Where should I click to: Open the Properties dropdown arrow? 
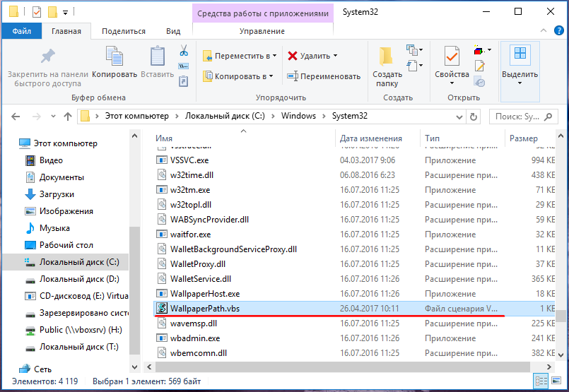pyautogui.click(x=452, y=83)
